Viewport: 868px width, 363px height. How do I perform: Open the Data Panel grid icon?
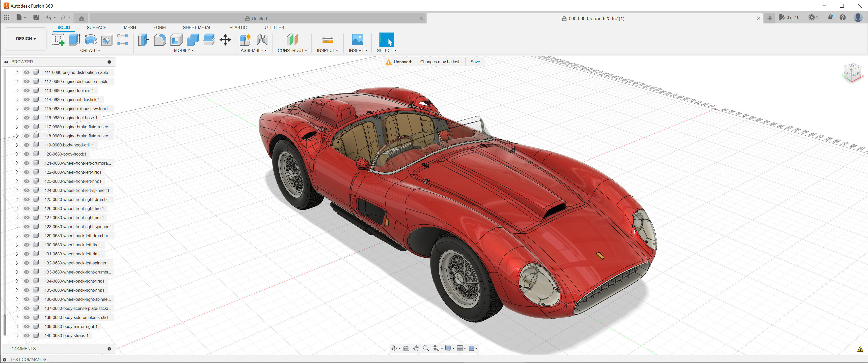[7, 17]
